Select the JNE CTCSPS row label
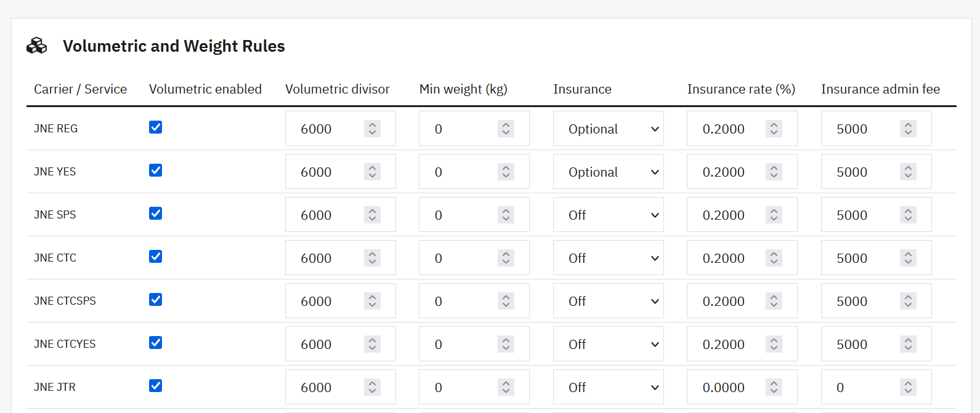This screenshot has width=980, height=413. click(65, 301)
